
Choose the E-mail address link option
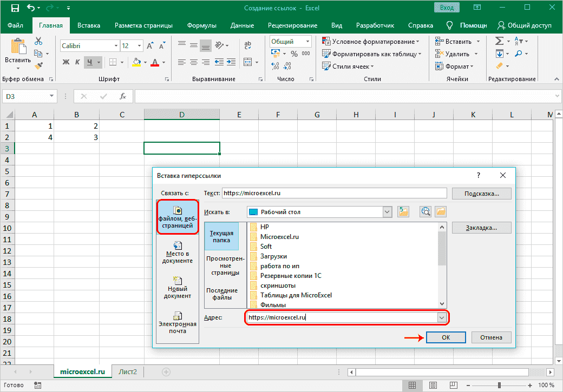[177, 323]
